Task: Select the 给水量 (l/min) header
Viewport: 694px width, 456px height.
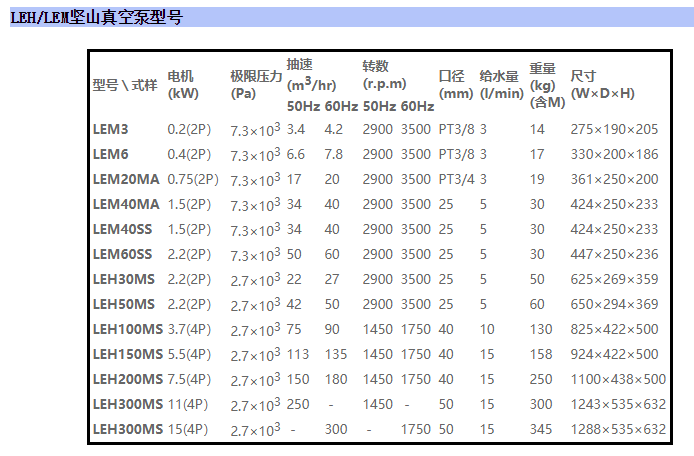Action: coord(501,85)
